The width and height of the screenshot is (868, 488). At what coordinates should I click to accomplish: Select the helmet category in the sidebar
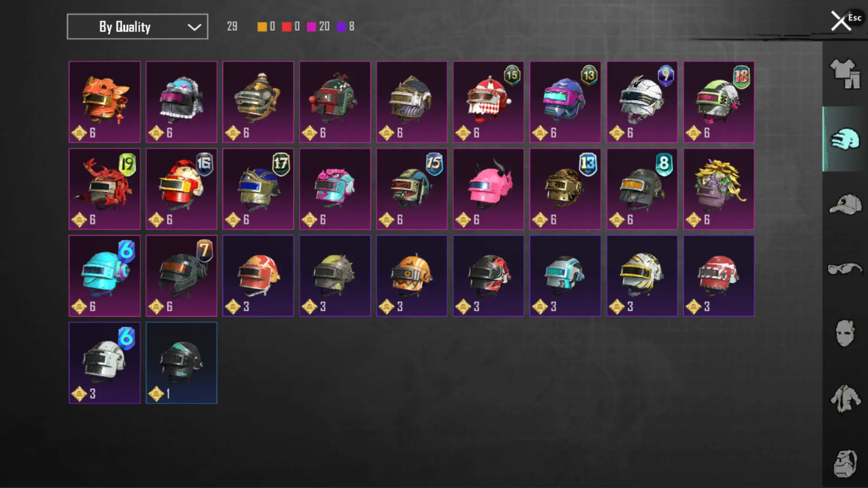844,139
